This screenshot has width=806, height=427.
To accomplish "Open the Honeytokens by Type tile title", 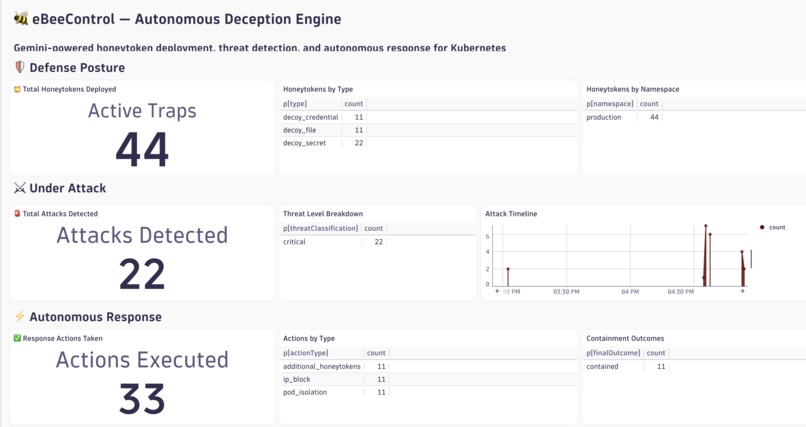I will 318,89.
